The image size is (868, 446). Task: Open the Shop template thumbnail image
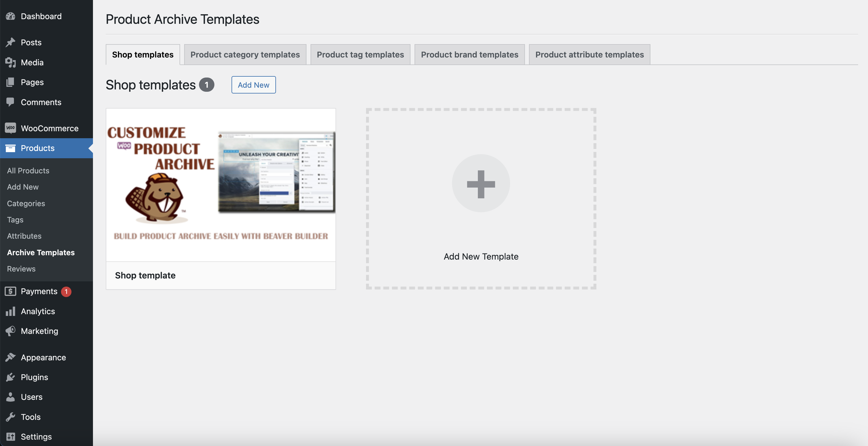[221, 185]
